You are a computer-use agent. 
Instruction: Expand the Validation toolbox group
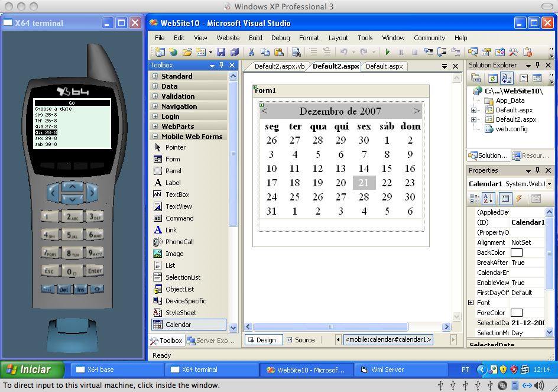coord(155,96)
